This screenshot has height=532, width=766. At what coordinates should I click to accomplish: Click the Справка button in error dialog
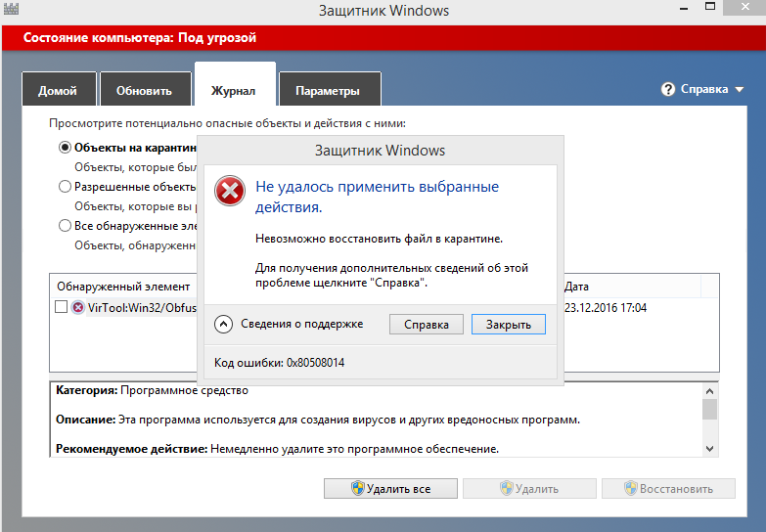[426, 325]
